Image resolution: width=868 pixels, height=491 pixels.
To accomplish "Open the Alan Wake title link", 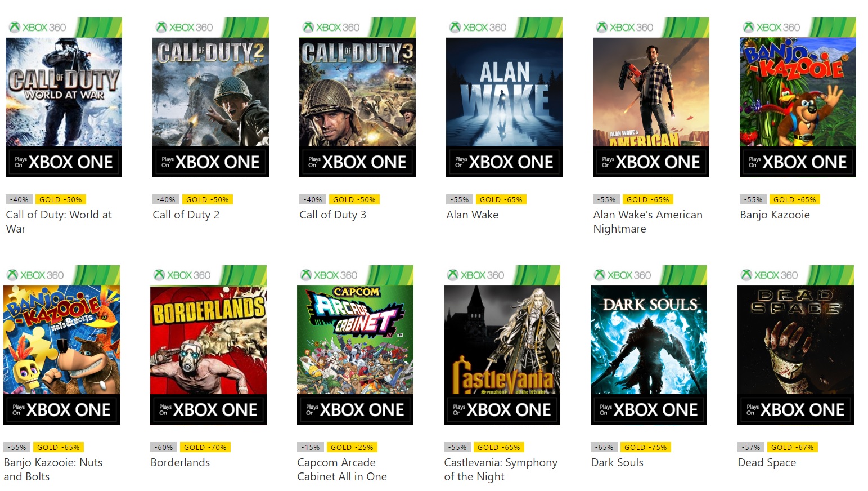I will pos(472,215).
